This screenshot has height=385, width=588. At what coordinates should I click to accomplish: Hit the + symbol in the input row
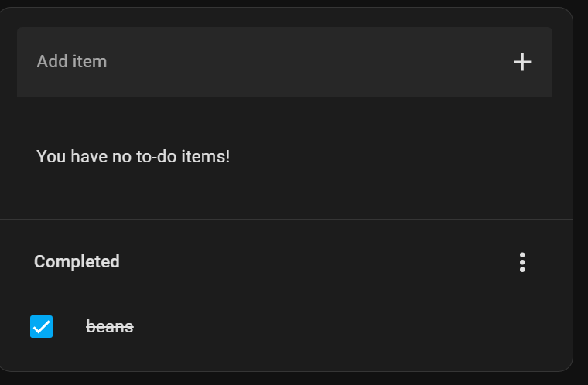(x=522, y=62)
